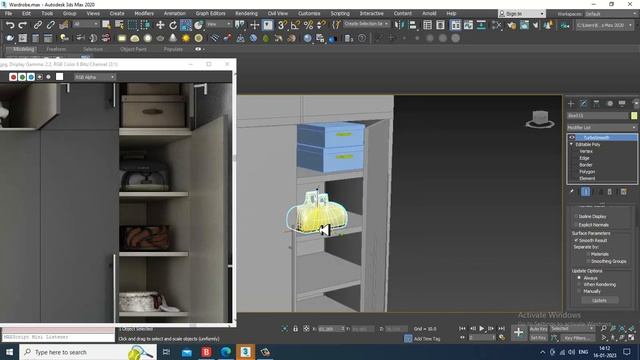Toggle Angle Snap icon
The image size is (640, 360).
click(x=295, y=25)
